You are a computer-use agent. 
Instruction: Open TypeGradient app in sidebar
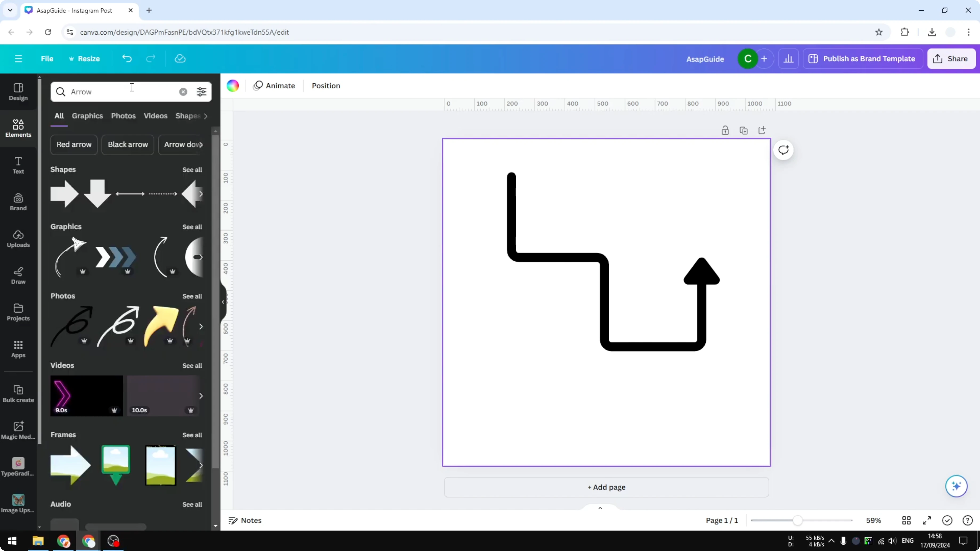click(x=18, y=467)
